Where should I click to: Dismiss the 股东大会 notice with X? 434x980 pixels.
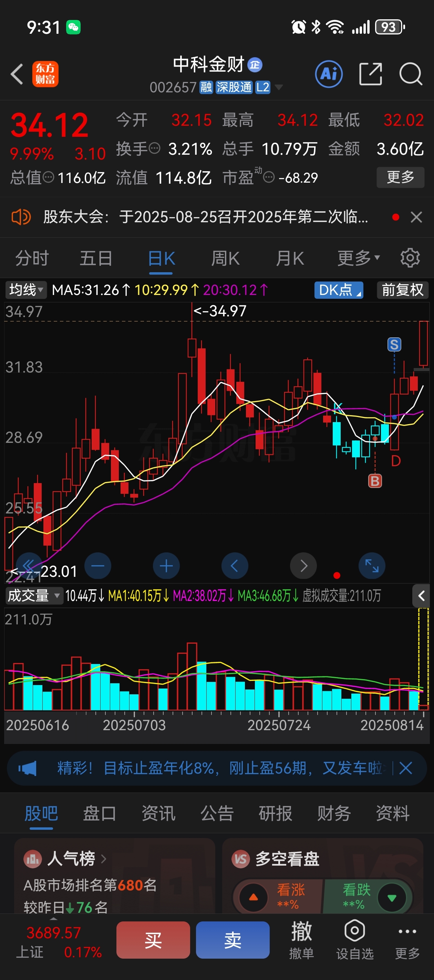tap(416, 217)
